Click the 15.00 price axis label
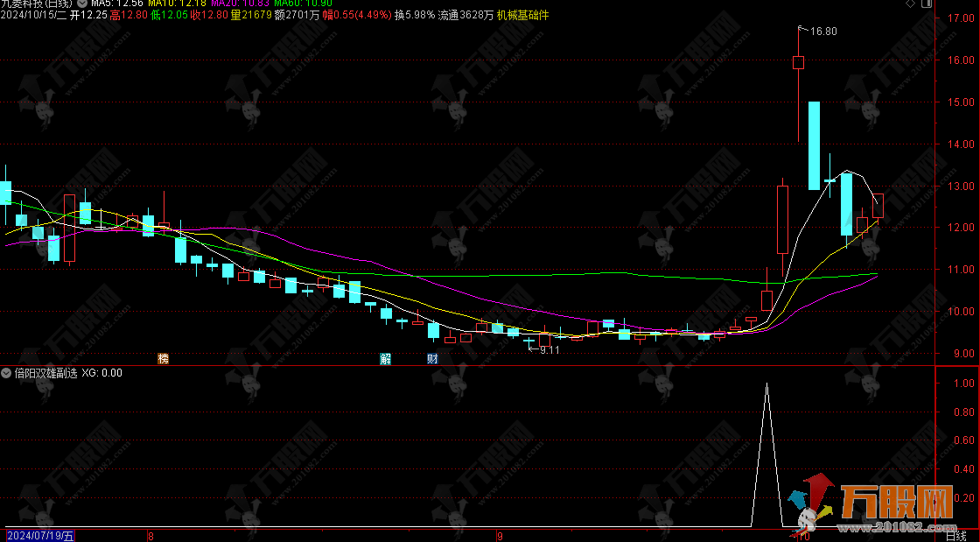Image resolution: width=980 pixels, height=542 pixels. point(961,102)
